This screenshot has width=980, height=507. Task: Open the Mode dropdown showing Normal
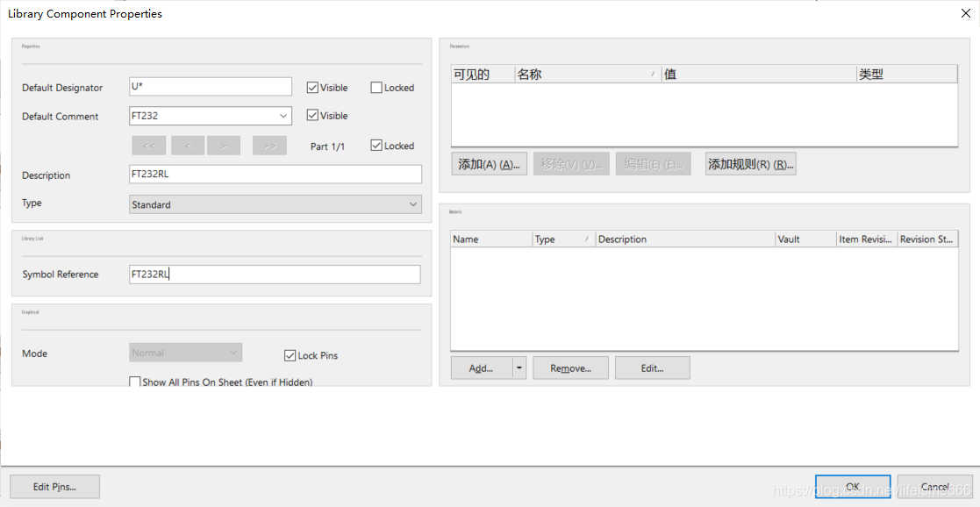pos(233,353)
